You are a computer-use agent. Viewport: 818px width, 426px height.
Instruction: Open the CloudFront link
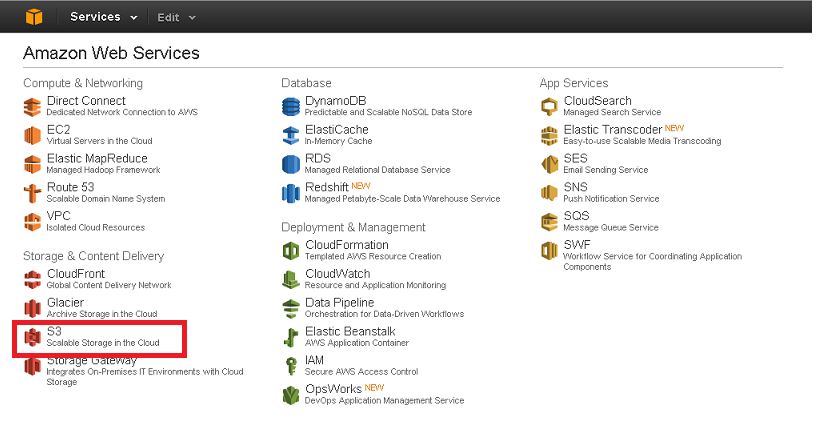76,273
